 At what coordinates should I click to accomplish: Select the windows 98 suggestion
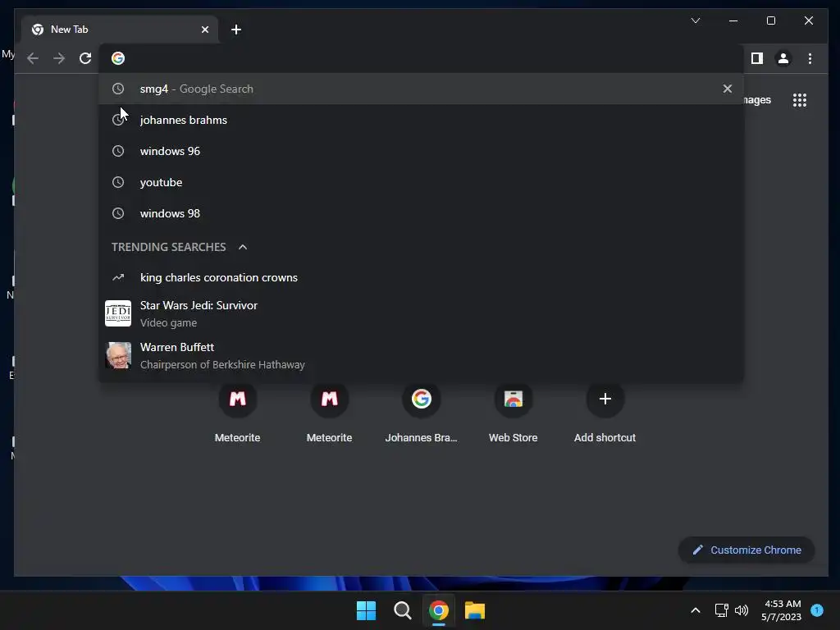tap(421, 213)
